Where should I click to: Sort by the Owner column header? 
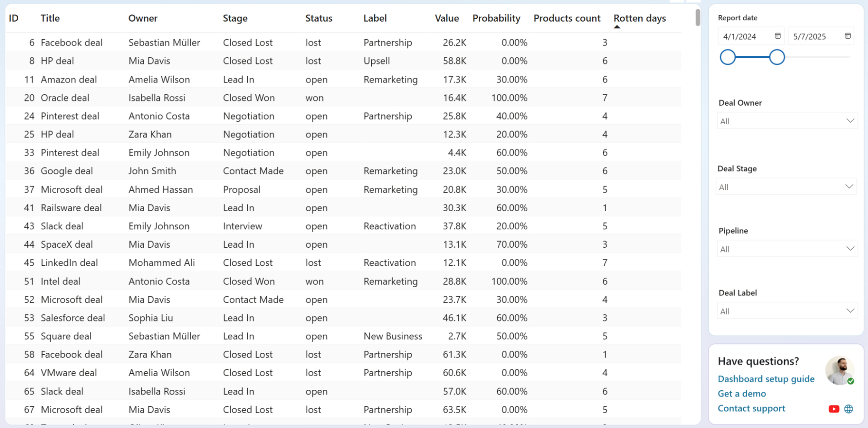coord(143,18)
